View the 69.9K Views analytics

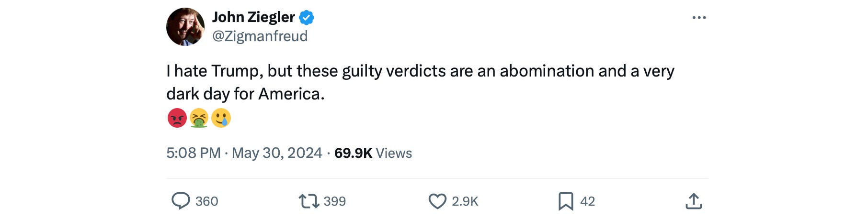click(373, 153)
